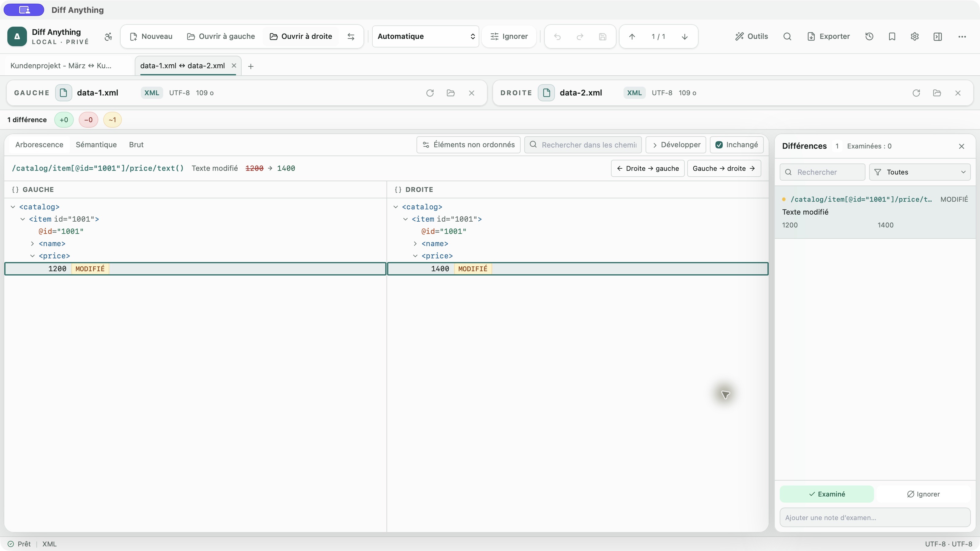Toggle the ~1 modified filter badge

tap(112, 120)
